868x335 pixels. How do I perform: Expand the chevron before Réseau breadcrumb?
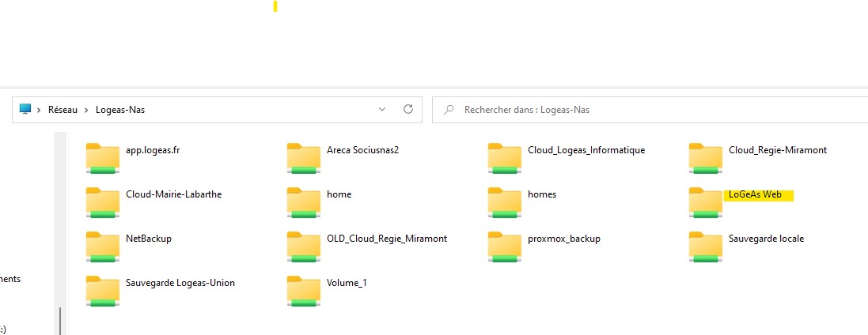point(39,110)
